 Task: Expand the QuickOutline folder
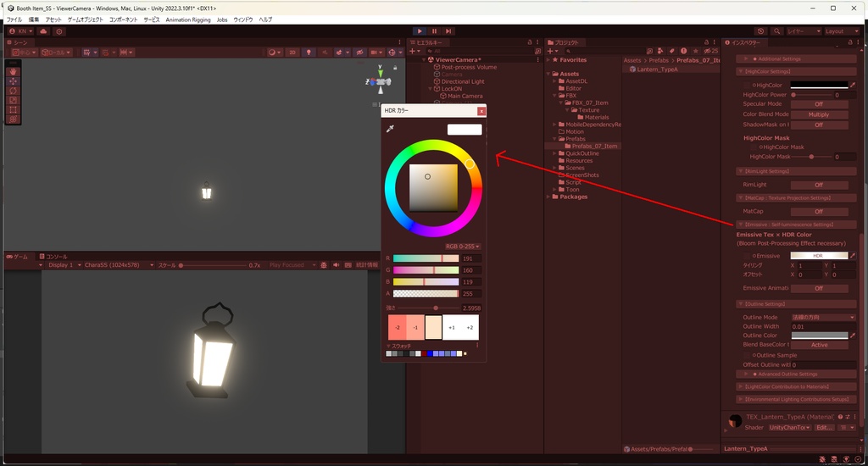[x=554, y=153]
